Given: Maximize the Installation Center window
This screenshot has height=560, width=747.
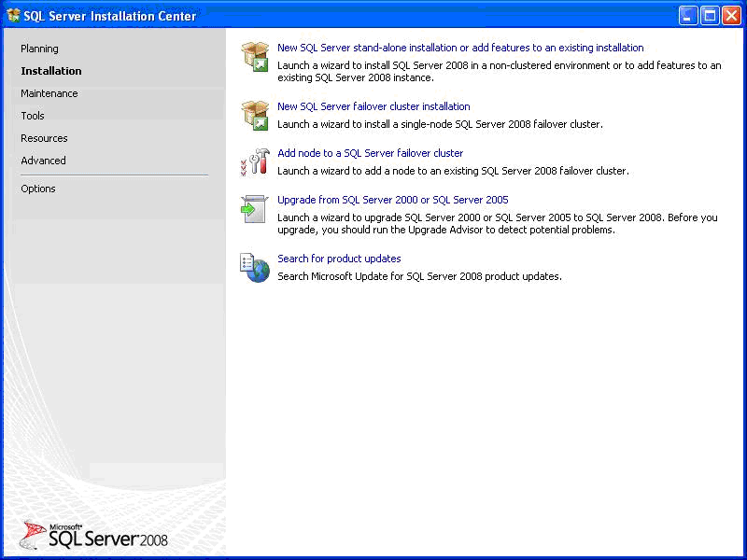Looking at the screenshot, I should pyautogui.click(x=710, y=16).
